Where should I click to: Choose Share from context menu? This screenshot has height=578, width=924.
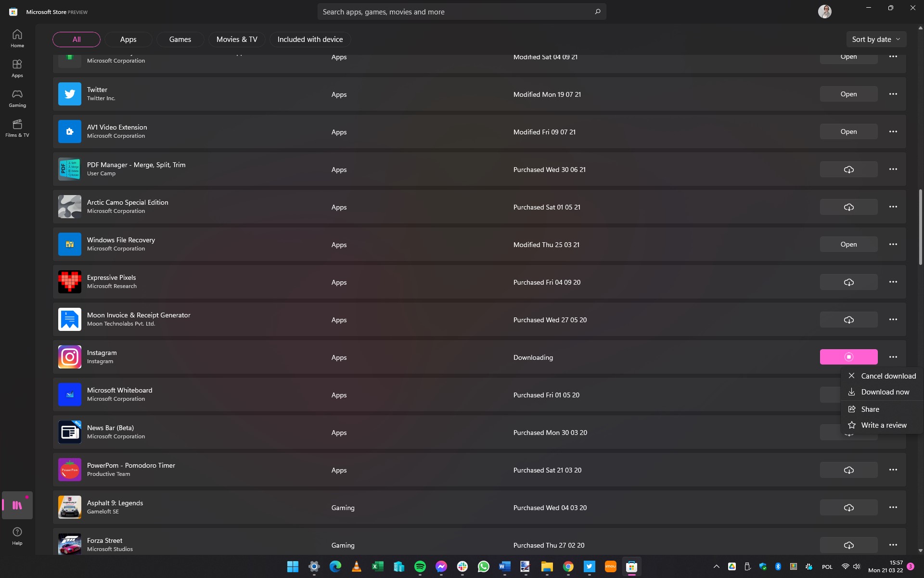(882, 409)
